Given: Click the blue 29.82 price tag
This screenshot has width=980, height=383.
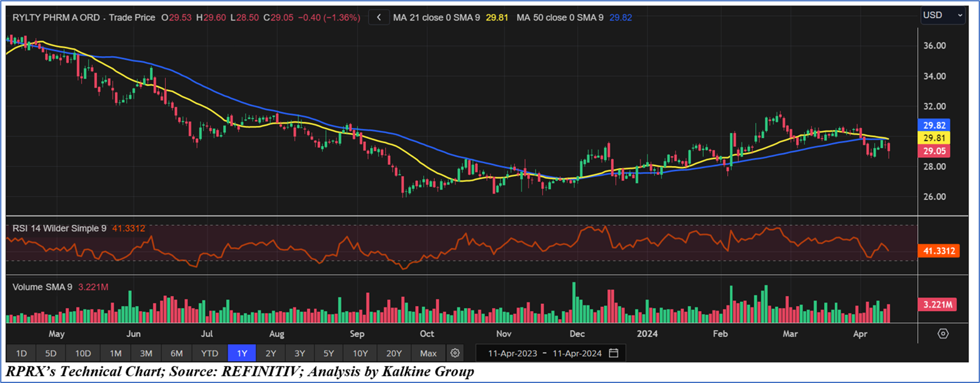Looking at the screenshot, I should click(x=934, y=125).
